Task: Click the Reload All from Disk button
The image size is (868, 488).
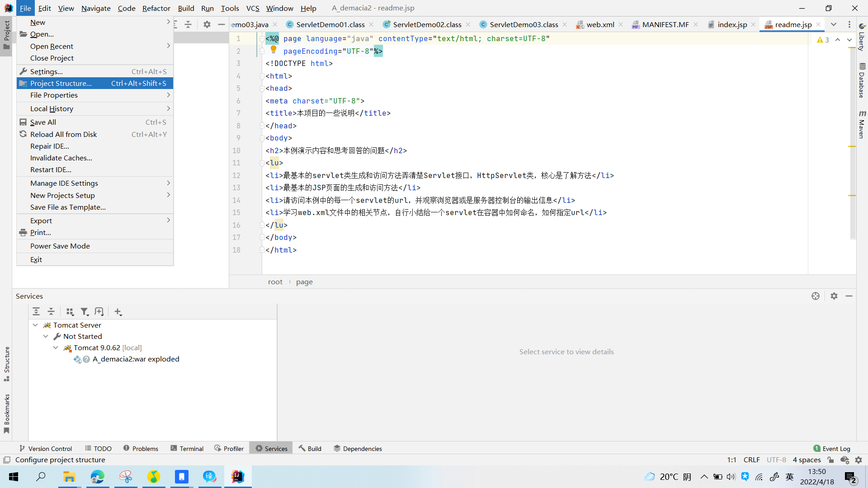Action: click(x=64, y=134)
